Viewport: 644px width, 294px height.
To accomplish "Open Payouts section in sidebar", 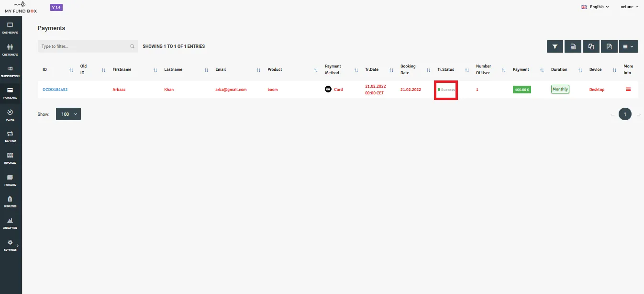I will [x=10, y=180].
